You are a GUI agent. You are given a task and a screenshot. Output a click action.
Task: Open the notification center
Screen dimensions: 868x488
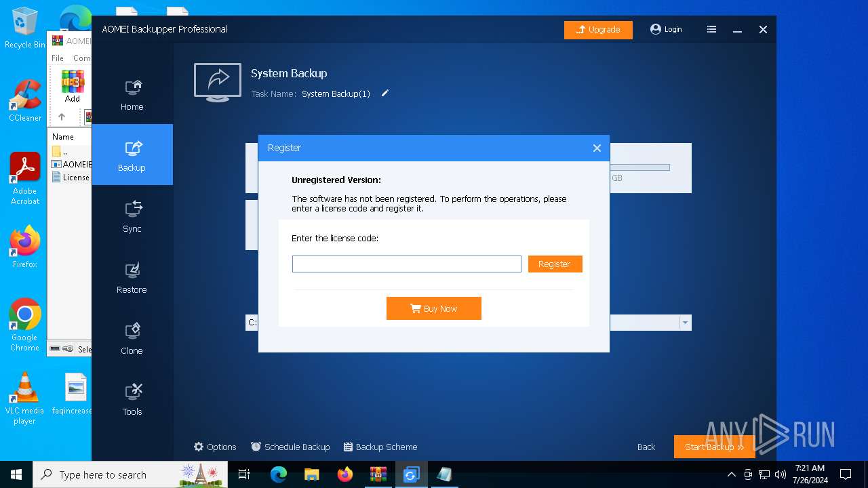[x=846, y=474]
